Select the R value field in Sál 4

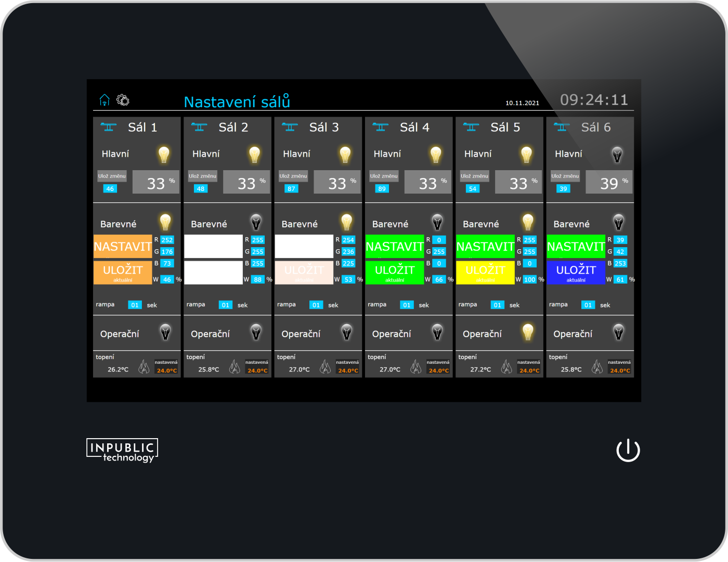[439, 240]
